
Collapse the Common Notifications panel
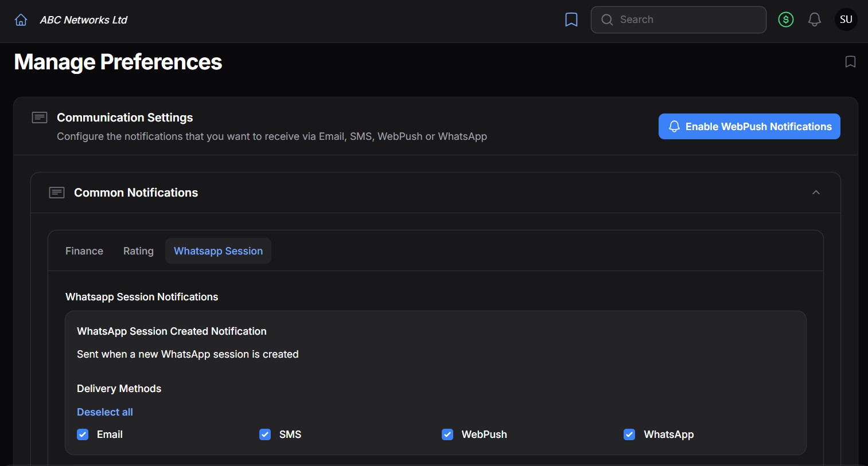816,193
